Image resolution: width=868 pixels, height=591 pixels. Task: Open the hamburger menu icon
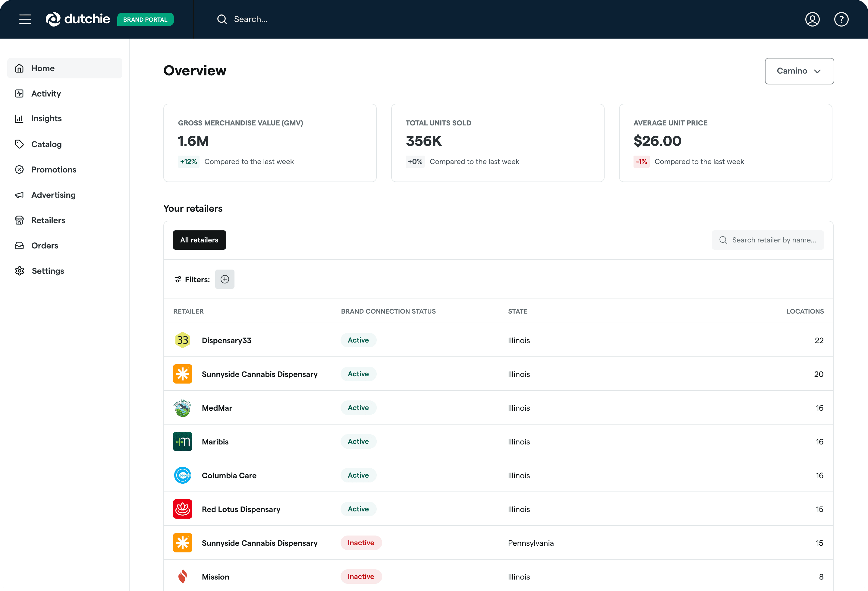pos(25,19)
